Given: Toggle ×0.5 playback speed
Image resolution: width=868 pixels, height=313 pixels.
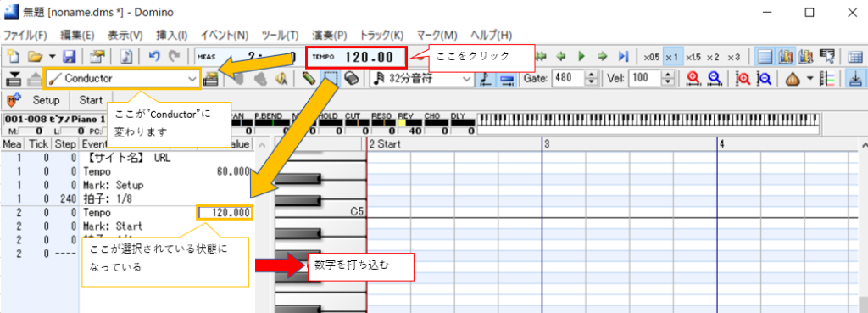Looking at the screenshot, I should pyautogui.click(x=651, y=57).
